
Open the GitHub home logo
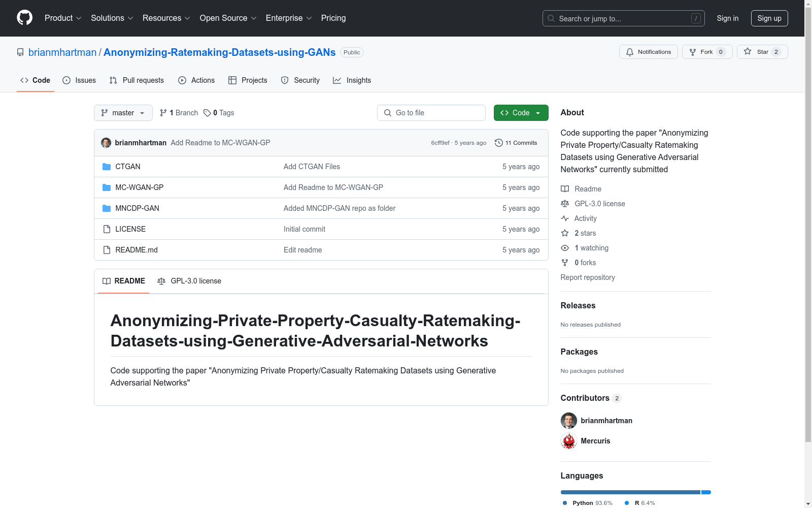point(24,18)
